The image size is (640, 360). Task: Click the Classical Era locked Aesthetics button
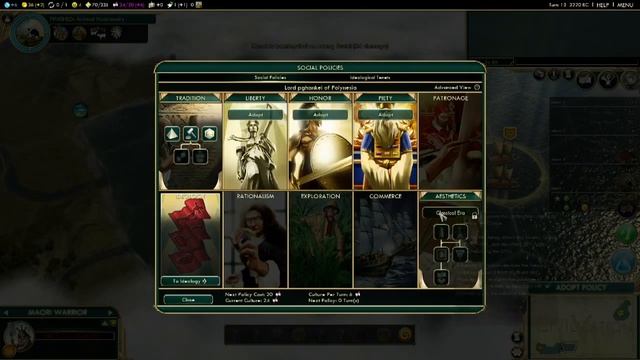(x=450, y=213)
